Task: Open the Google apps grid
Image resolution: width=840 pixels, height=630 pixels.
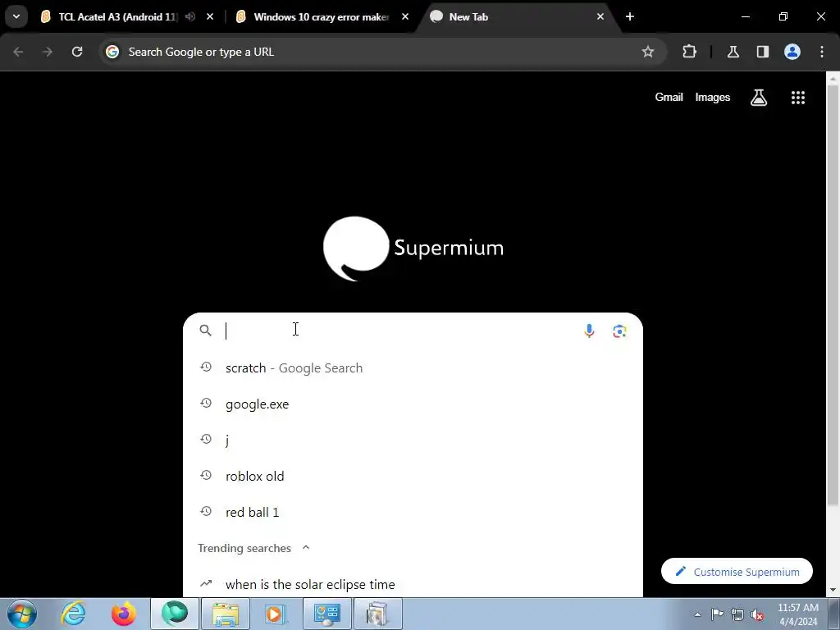Action: [x=798, y=98]
